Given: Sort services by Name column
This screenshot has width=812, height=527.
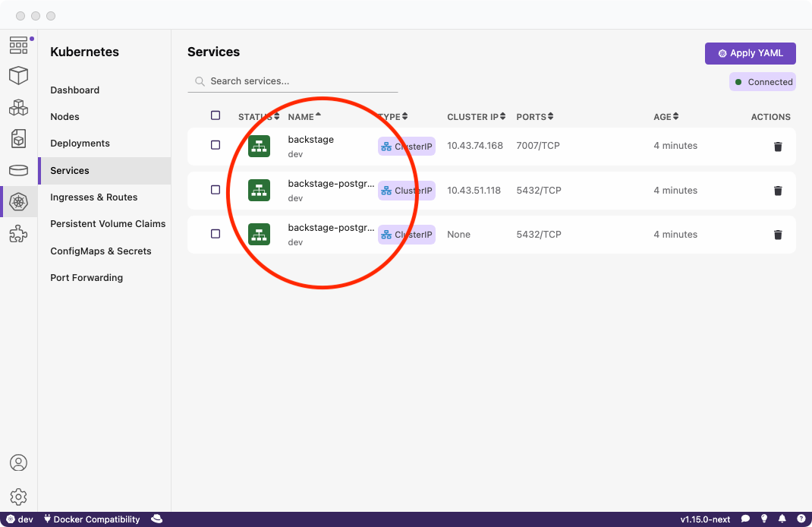Looking at the screenshot, I should (304, 117).
